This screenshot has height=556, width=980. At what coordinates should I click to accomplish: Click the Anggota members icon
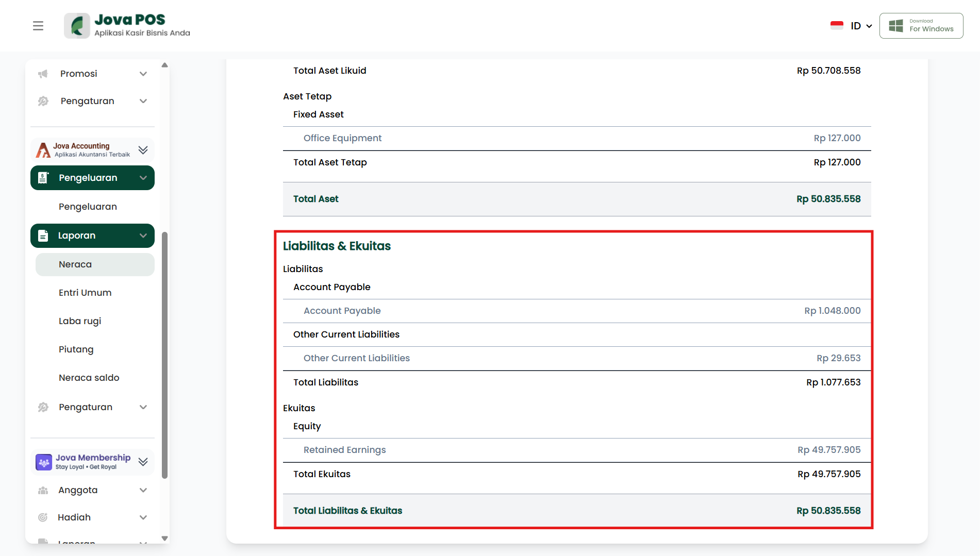pyautogui.click(x=43, y=490)
